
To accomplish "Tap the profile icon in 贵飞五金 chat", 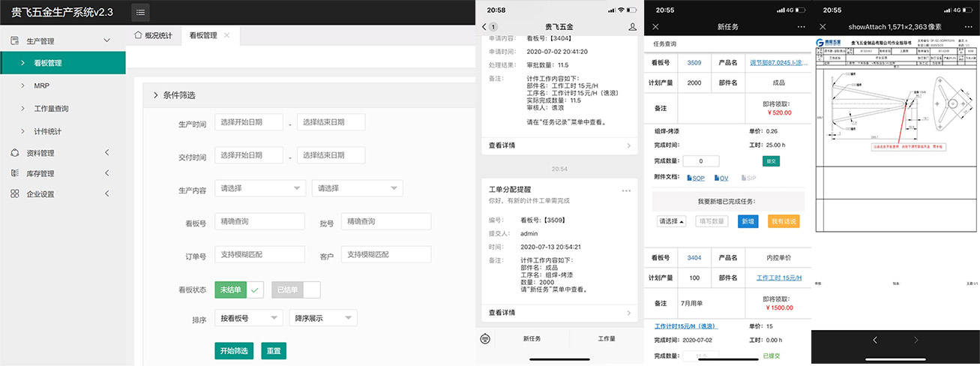I will coord(632,27).
